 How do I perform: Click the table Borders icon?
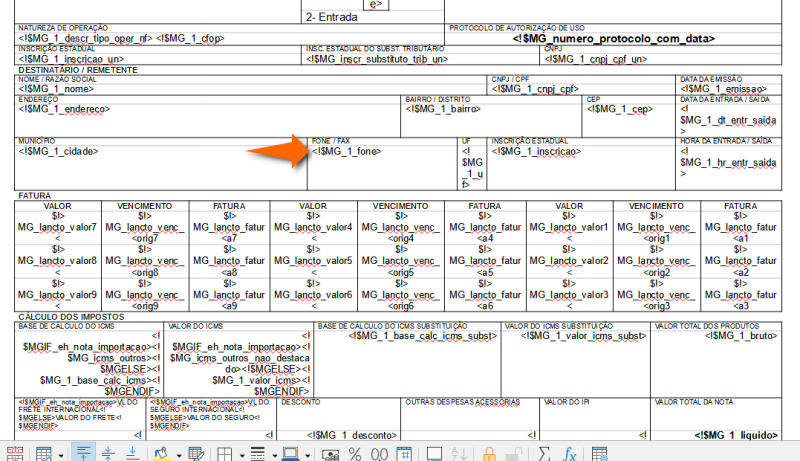225,453
